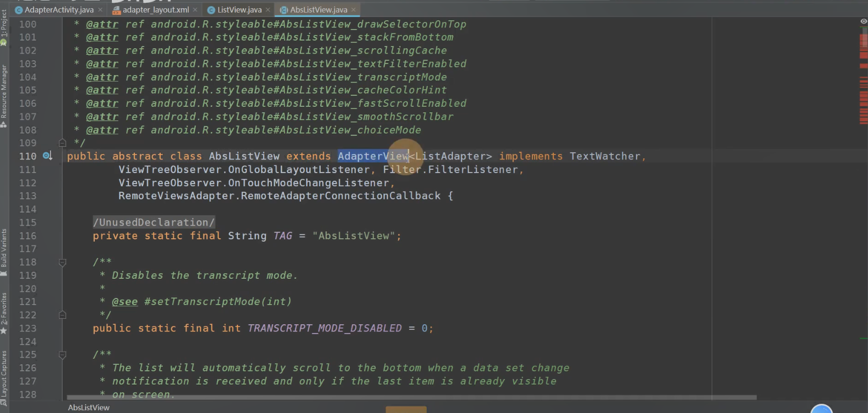Collapse the Javadoc fold end at line 122
Image resolution: width=868 pixels, height=413 pixels.
(63, 315)
